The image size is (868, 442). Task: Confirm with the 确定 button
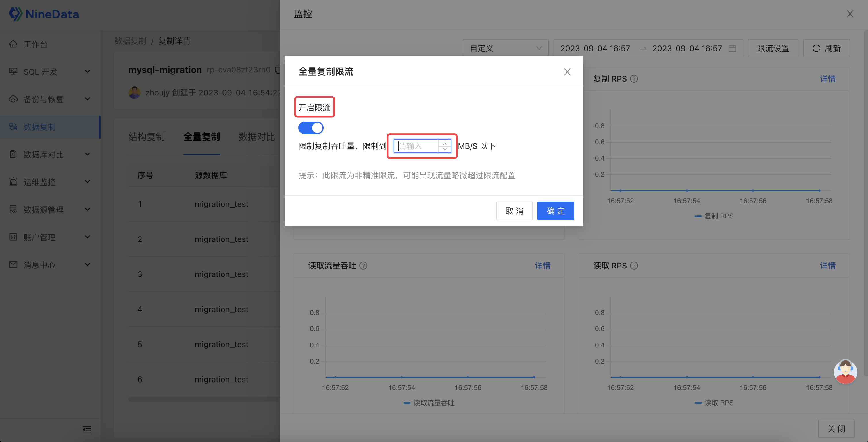[556, 211]
